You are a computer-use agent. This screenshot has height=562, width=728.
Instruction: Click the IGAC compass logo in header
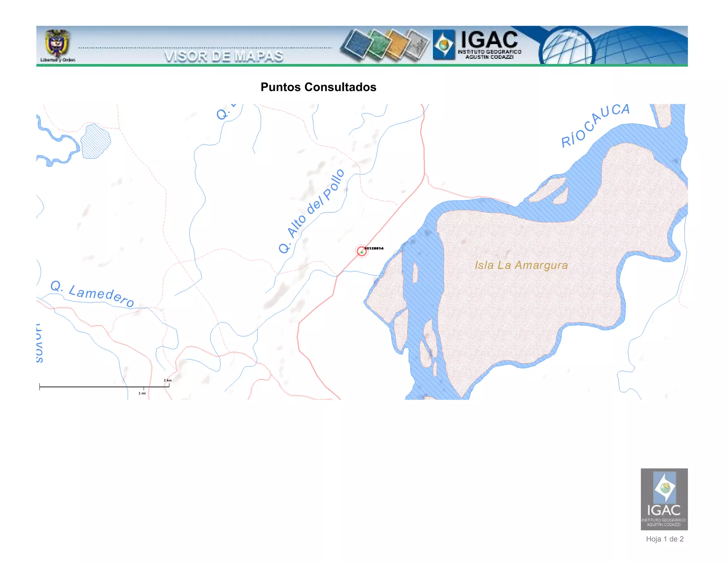point(444,45)
